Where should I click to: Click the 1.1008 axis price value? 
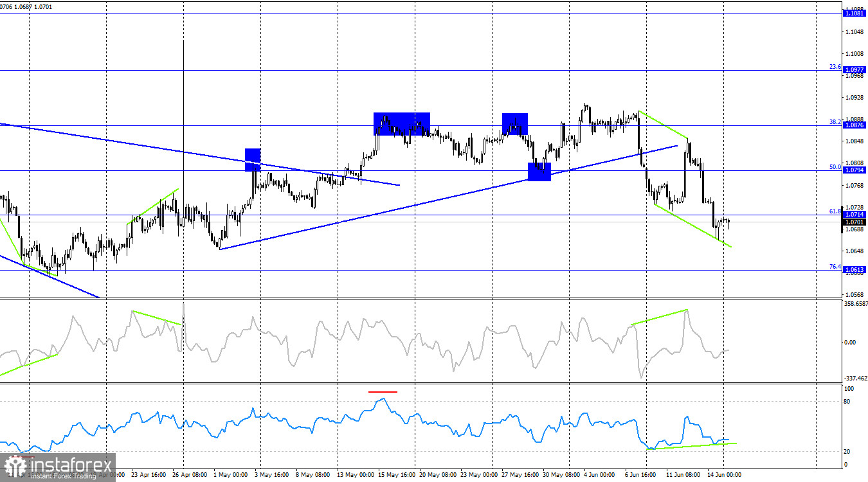coord(854,53)
